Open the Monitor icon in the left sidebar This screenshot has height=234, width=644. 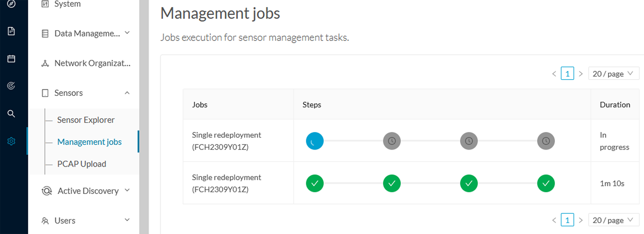11,86
